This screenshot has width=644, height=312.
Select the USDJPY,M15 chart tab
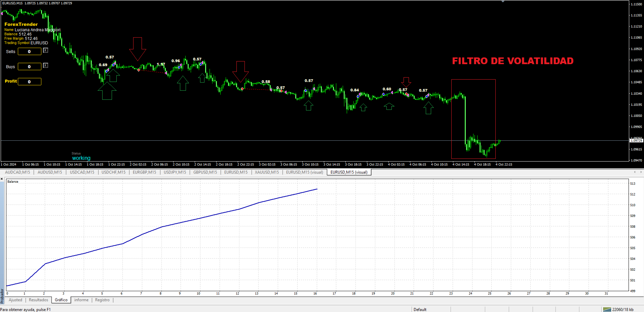[175, 172]
